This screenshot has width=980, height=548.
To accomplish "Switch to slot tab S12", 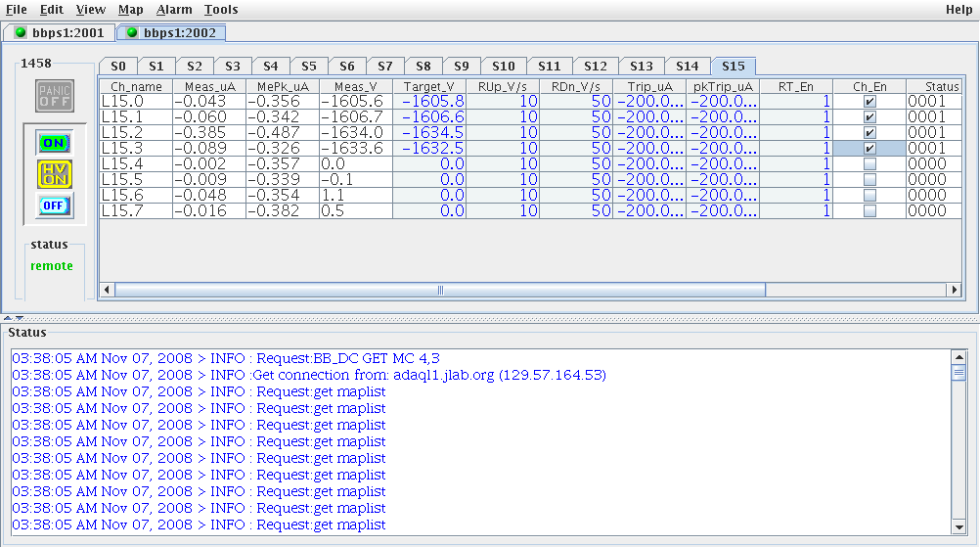I will [x=595, y=66].
